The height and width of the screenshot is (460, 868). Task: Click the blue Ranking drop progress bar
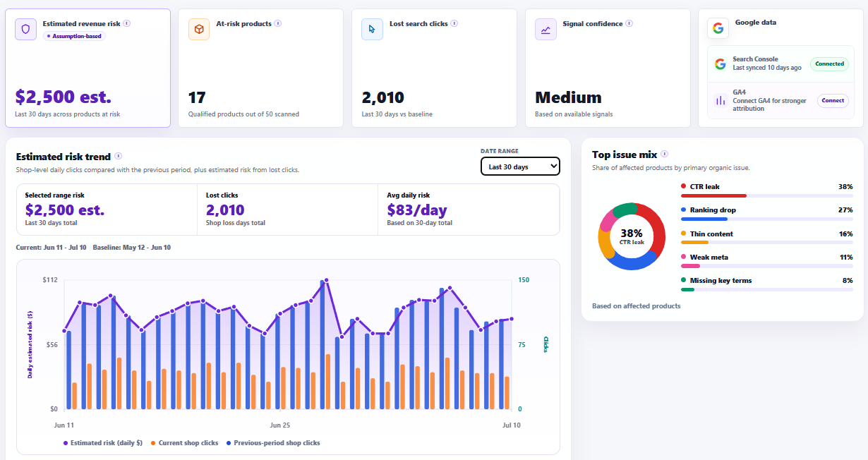click(x=704, y=219)
